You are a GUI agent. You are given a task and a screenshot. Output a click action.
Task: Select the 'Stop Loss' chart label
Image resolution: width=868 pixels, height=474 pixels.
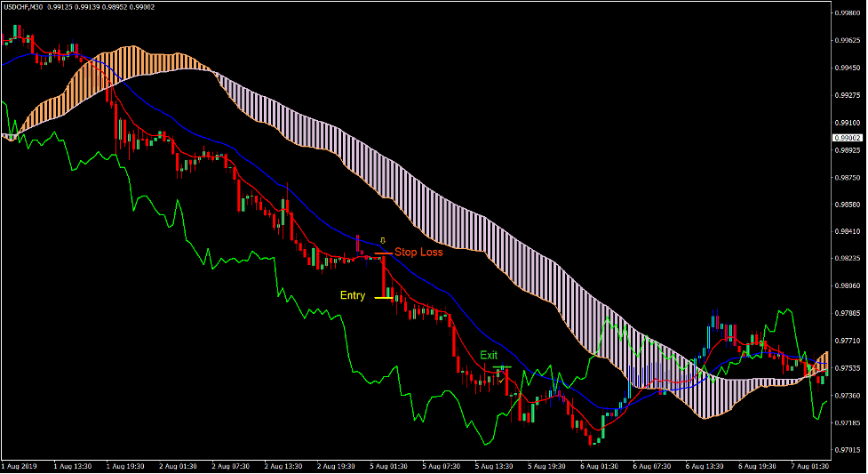418,253
